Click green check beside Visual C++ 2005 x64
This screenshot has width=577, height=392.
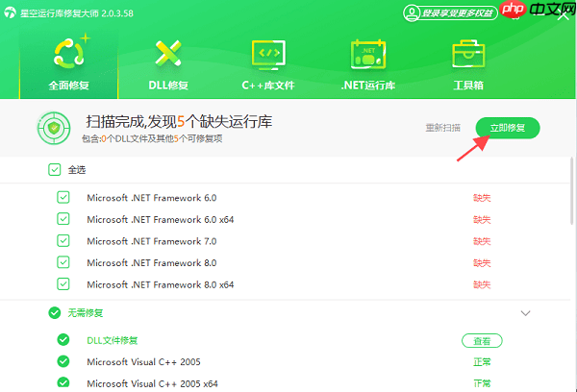pos(63,382)
